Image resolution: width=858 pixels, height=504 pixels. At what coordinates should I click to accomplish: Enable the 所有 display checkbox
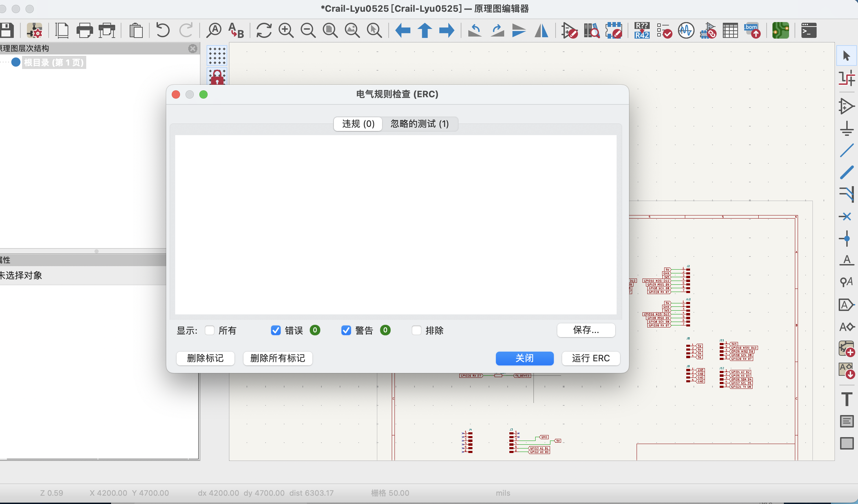pos(210,330)
